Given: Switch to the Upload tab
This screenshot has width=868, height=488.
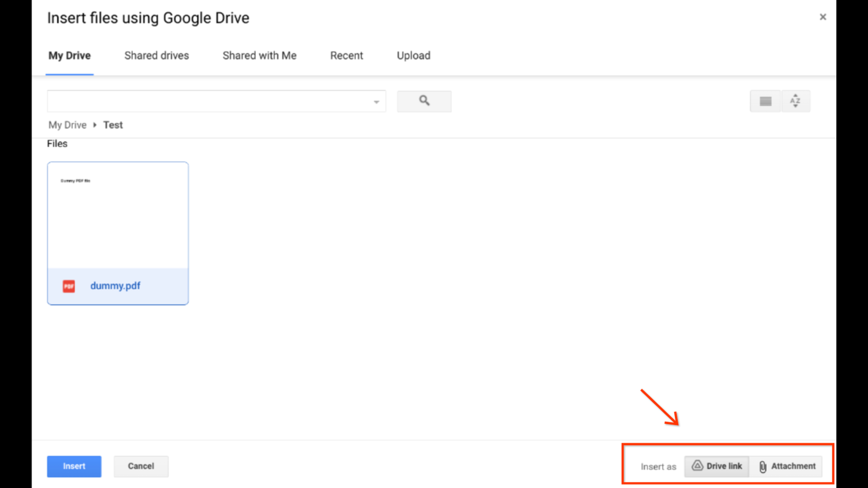Looking at the screenshot, I should pos(413,55).
